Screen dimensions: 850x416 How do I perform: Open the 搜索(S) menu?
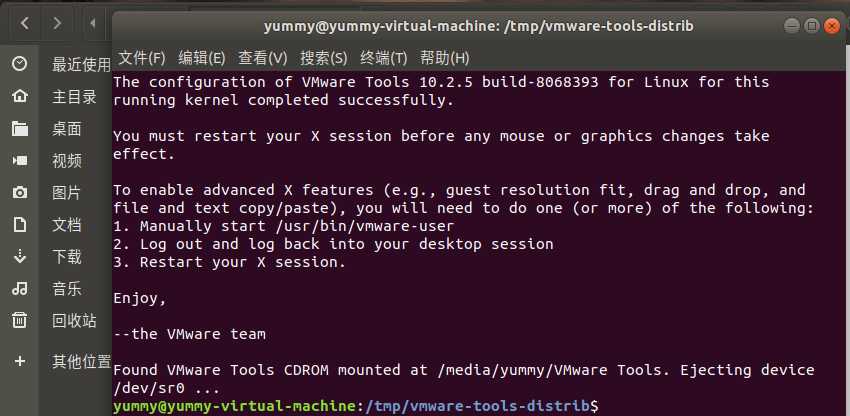click(324, 57)
